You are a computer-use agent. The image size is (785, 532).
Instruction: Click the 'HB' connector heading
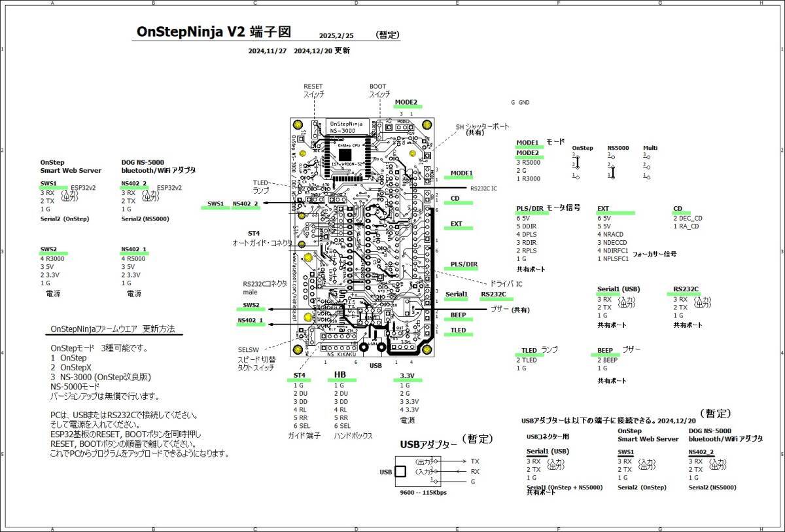[x=340, y=374]
